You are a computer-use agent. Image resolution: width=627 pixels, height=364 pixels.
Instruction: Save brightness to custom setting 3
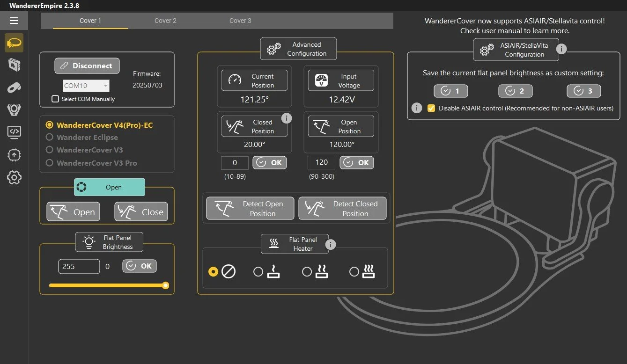pos(583,91)
